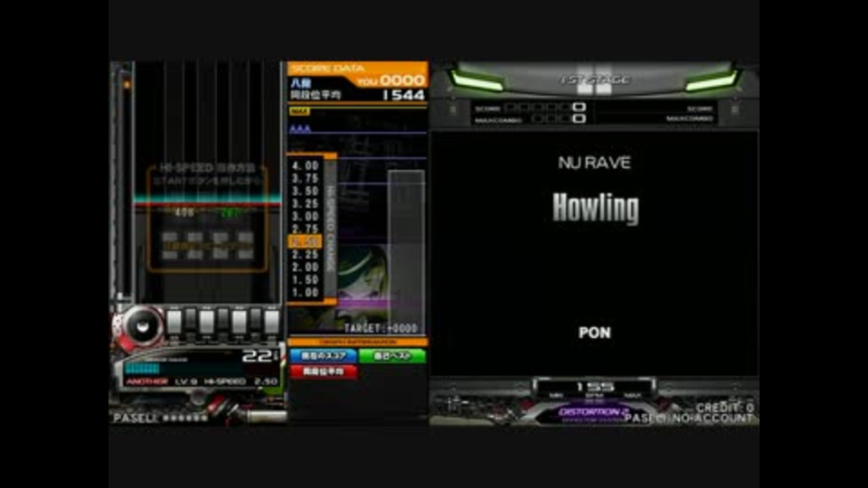Click the red judgment line
The image size is (868, 488).
(208, 204)
